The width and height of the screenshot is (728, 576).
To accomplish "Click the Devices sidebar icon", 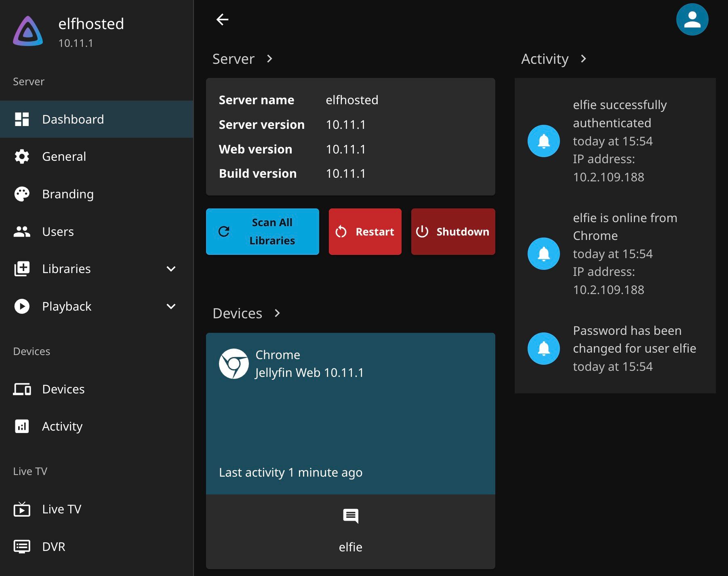I will click(x=22, y=389).
